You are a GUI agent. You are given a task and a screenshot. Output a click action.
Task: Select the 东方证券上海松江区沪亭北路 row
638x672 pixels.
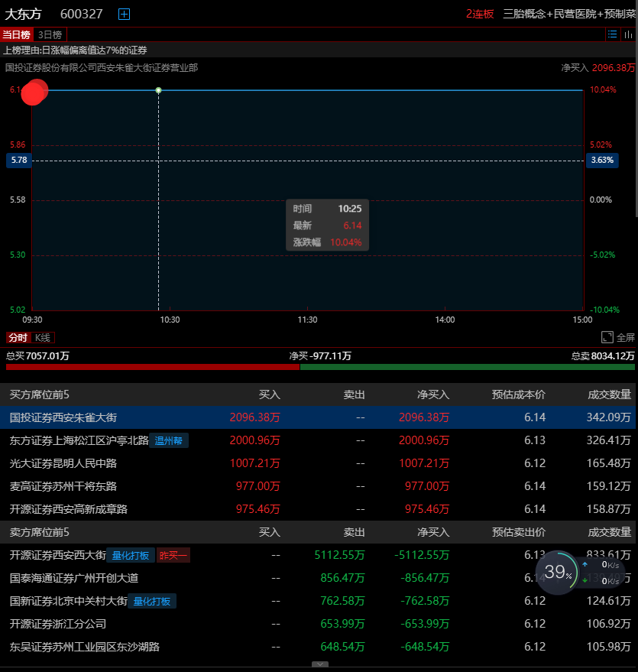318,440
